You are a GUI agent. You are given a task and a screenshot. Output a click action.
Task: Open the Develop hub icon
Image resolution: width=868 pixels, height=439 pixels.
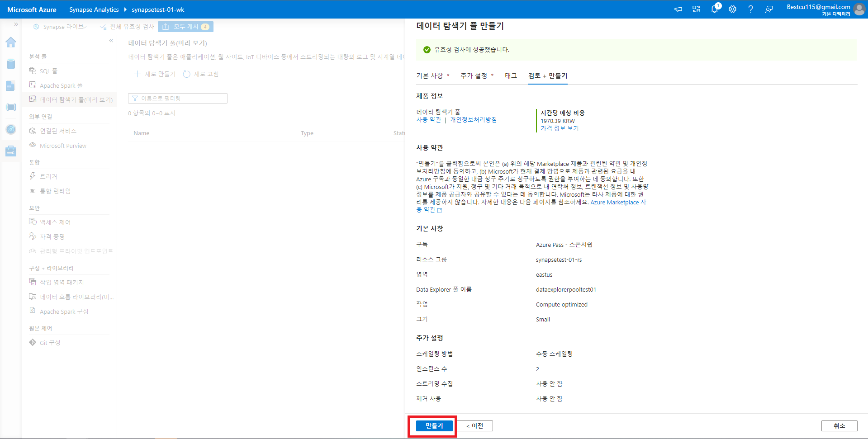[x=11, y=85]
